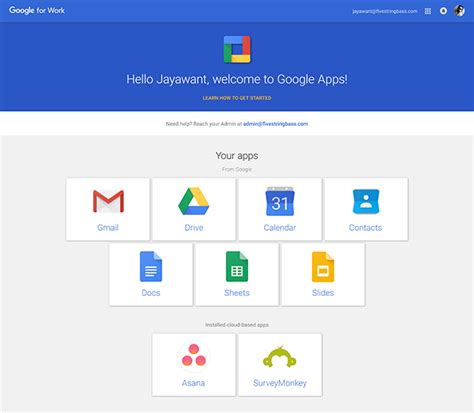
Task: Launch the Asana three-dot icon
Action: click(x=194, y=356)
